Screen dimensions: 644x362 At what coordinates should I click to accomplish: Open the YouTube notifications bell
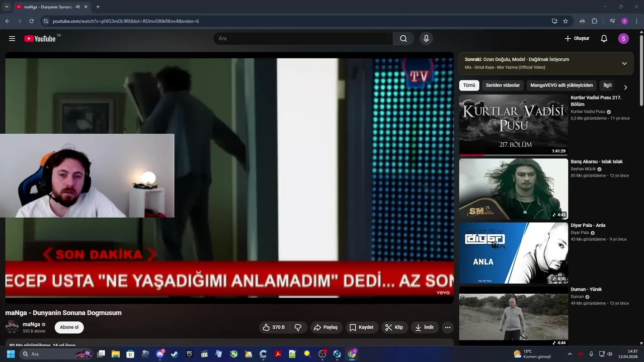604,39
